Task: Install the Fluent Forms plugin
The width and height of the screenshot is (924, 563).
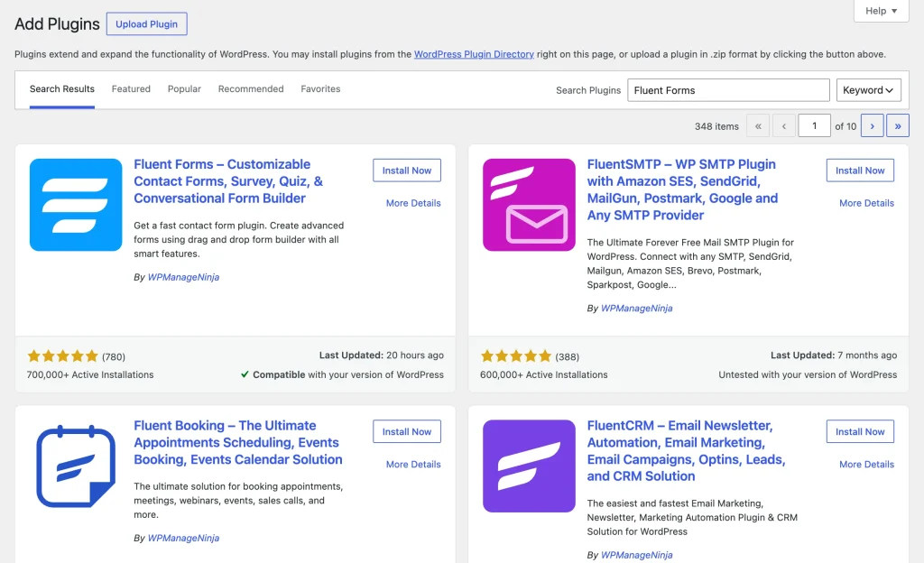Action: (407, 171)
